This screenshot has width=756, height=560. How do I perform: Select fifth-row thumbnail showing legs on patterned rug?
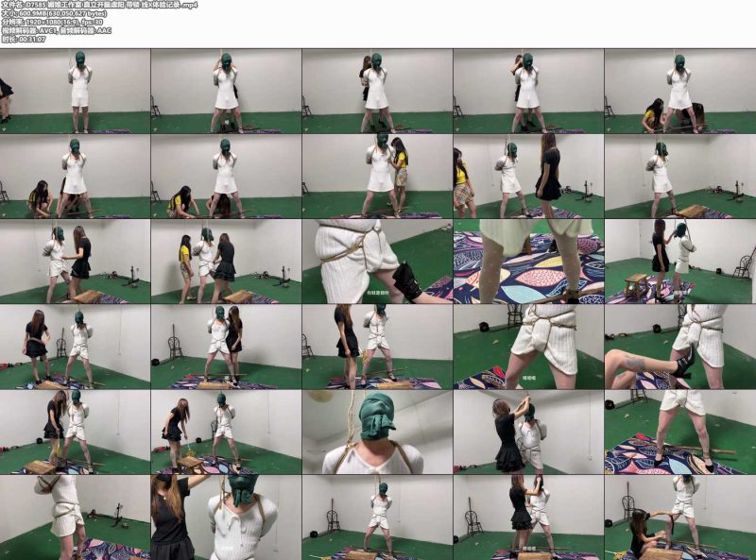[x=679, y=433]
